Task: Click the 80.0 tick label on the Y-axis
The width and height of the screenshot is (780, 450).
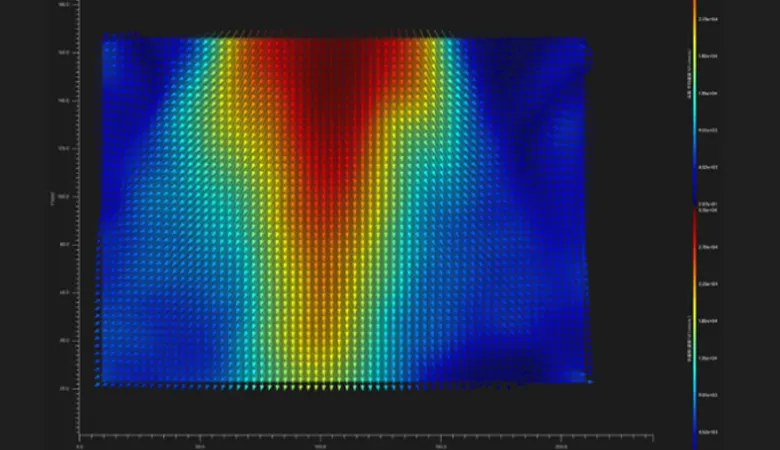Action: coord(64,244)
